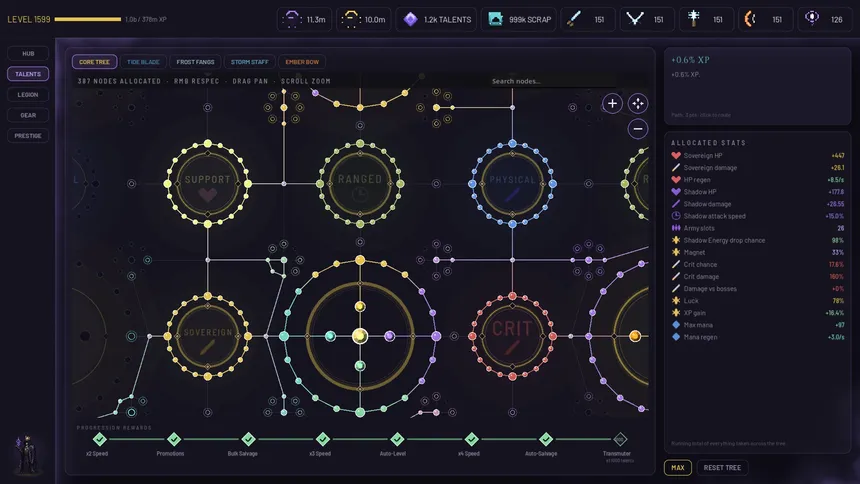This screenshot has width=860, height=484.
Task: Click the purple TALENTS gem icon
Action: (x=410, y=19)
